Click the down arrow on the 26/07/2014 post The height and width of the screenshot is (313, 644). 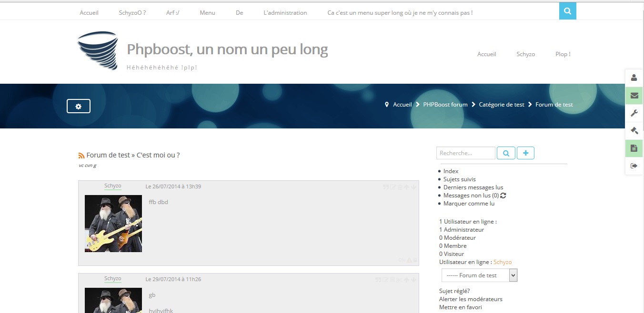(x=413, y=187)
